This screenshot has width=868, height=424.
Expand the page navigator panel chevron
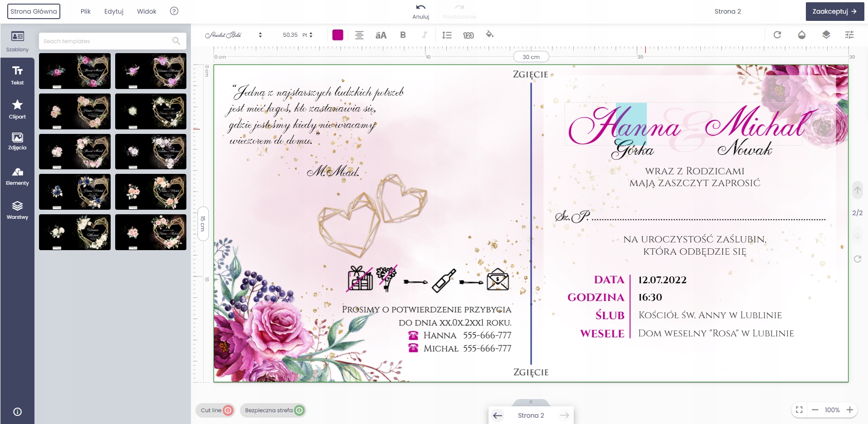point(531,402)
